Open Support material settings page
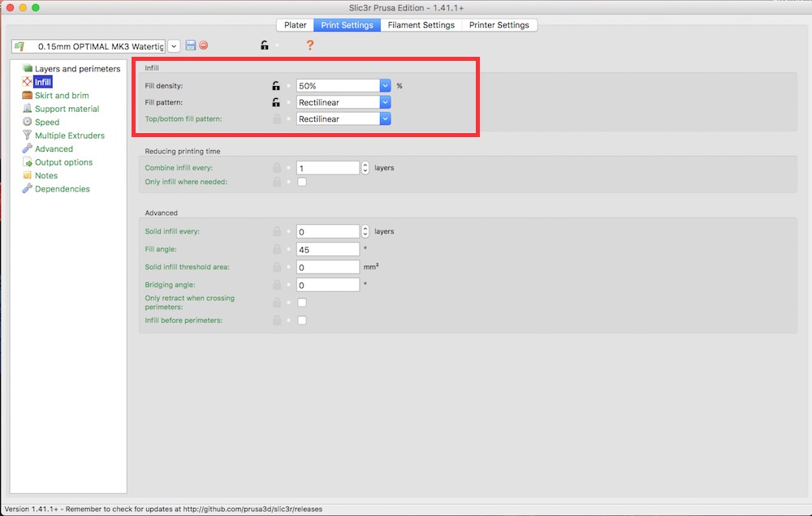The height and width of the screenshot is (516, 812). (x=67, y=109)
